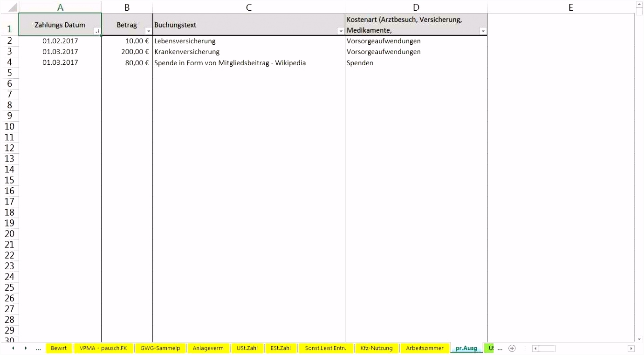Open the VPMA - pausch.FK sheet tab
The image size is (644, 355).
click(x=103, y=348)
